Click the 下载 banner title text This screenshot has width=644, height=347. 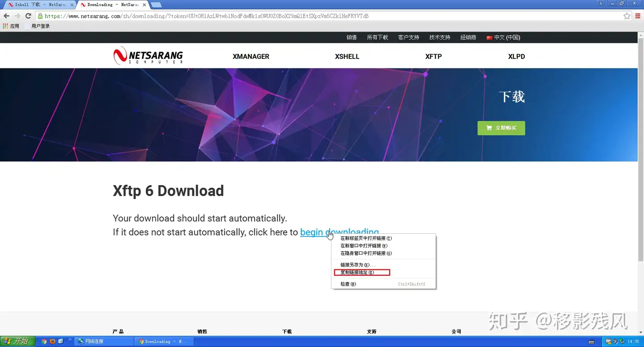point(512,97)
